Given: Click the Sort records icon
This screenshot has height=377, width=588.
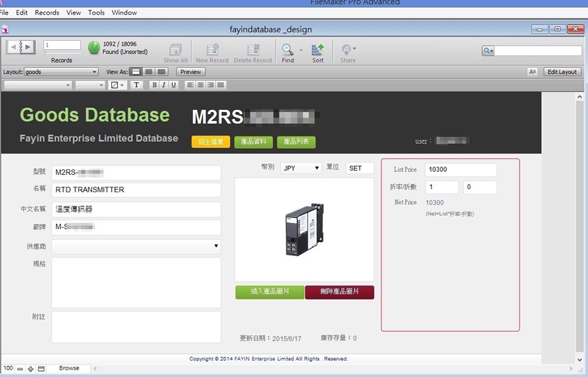Looking at the screenshot, I should (318, 49).
